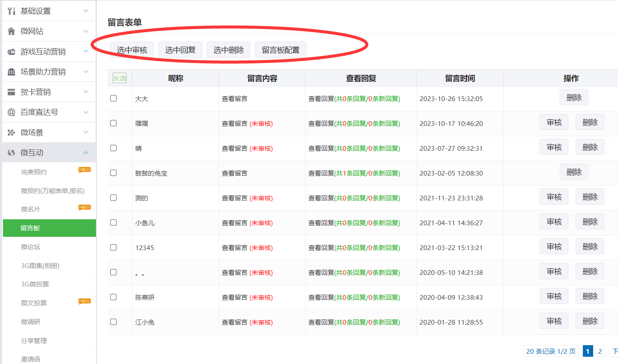
Task: Collapse the 微互动 section arrow
Action: [x=86, y=153]
